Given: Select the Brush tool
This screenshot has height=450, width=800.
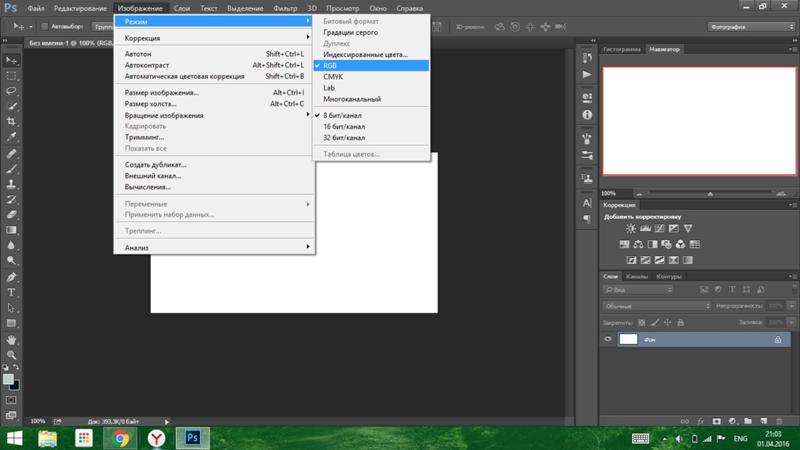Looking at the screenshot, I should point(11,169).
